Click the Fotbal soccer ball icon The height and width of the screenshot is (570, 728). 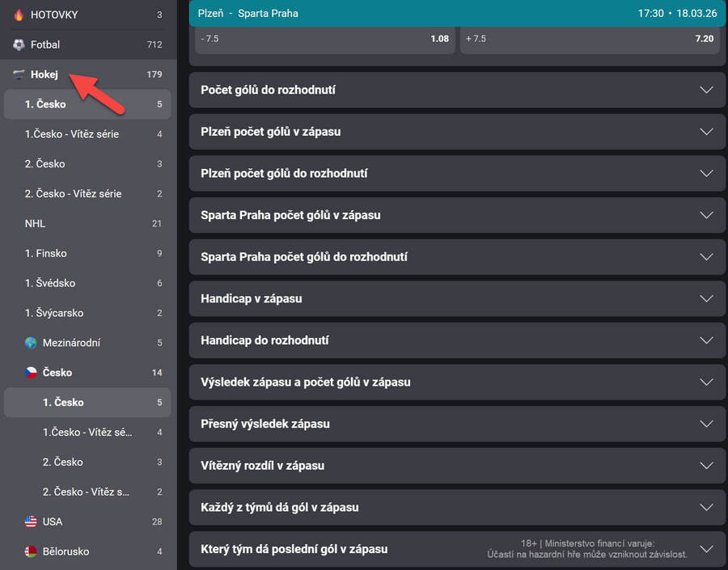[x=19, y=44]
